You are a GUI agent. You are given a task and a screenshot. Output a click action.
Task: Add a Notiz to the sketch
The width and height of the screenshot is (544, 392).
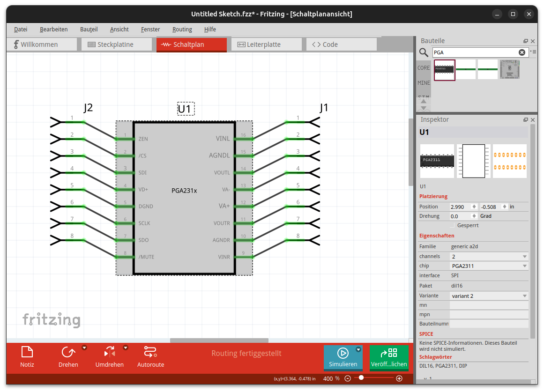[27, 356]
